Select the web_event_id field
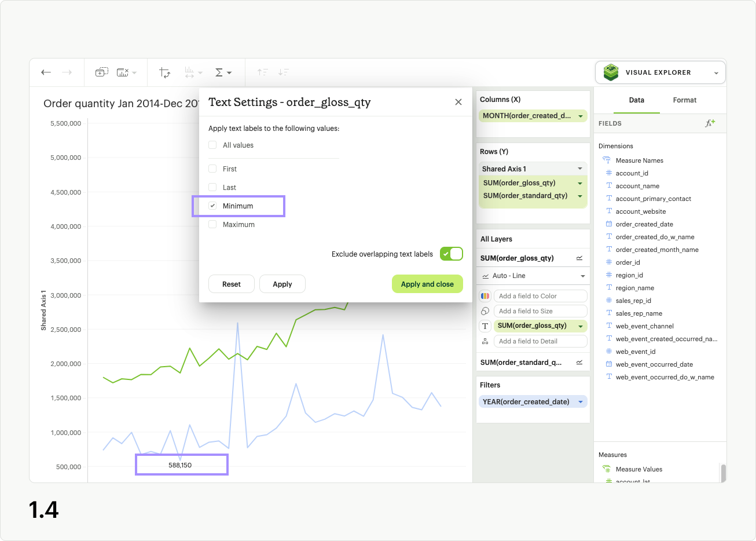 coord(636,352)
